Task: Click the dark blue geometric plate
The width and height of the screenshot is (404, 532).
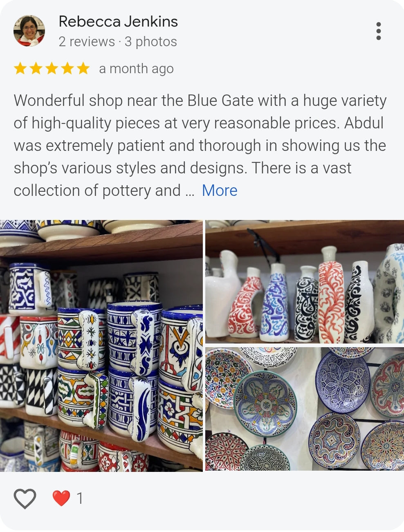Action: [x=343, y=382]
